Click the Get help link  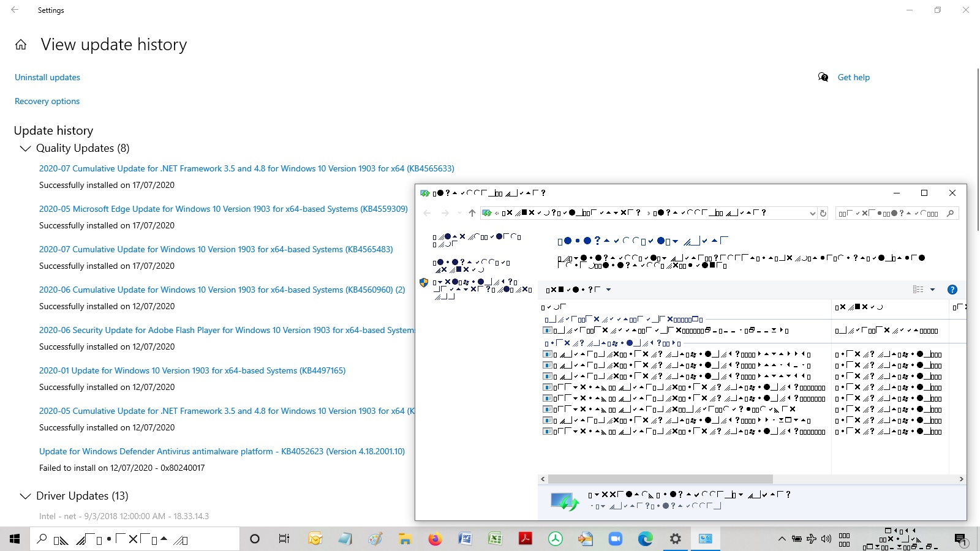pos(854,77)
